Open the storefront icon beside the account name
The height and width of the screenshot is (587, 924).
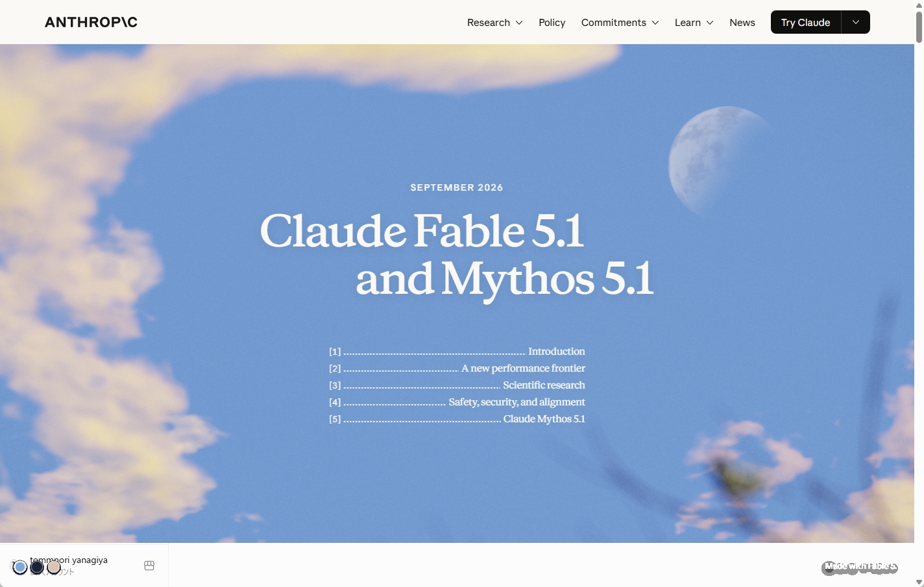[149, 566]
